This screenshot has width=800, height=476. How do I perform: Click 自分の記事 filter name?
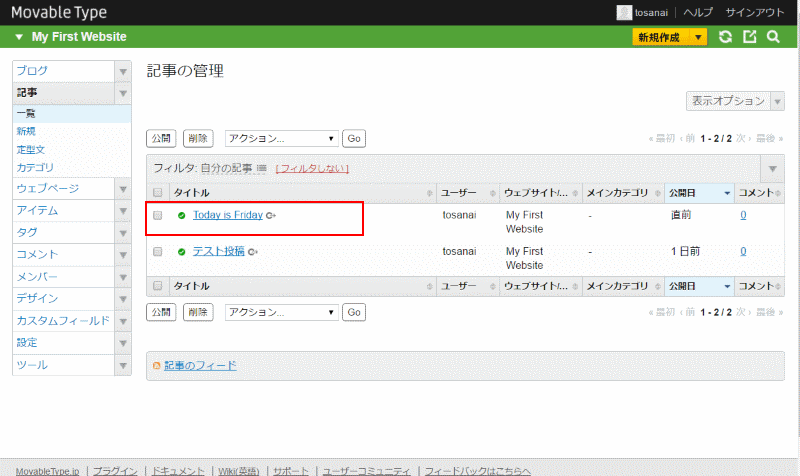(x=227, y=168)
